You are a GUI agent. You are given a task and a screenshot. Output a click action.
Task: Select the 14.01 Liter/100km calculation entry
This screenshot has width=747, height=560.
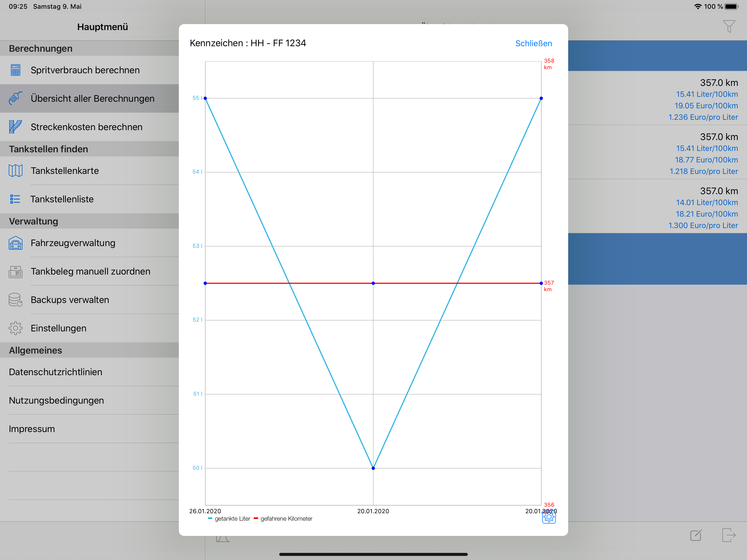click(x=657, y=206)
